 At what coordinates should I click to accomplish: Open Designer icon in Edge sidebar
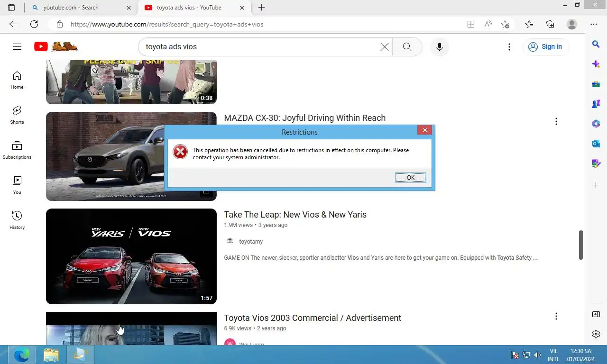pos(596,164)
